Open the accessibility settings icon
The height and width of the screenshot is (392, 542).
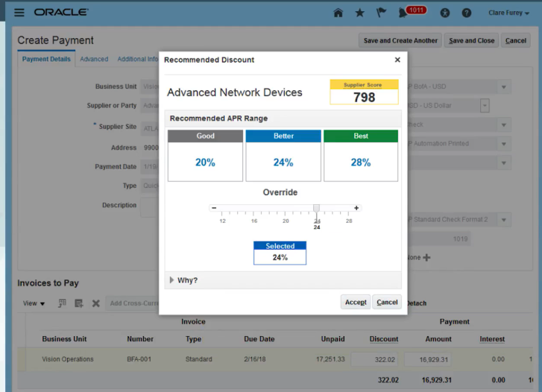[445, 13]
